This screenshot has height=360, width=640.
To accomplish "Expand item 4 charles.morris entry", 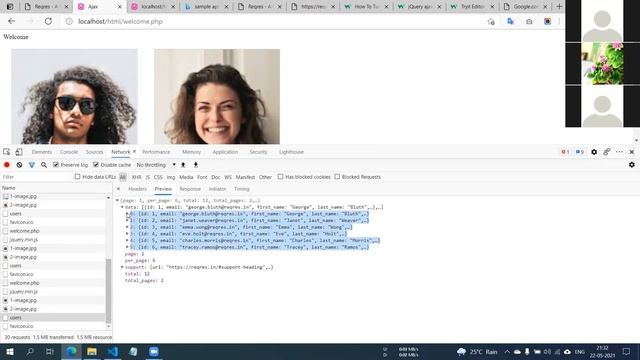I will point(127,240).
